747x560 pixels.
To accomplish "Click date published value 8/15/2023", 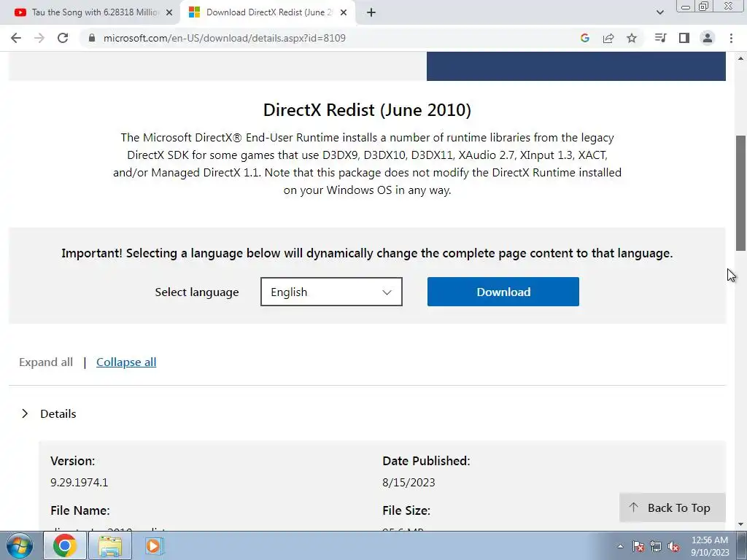I will tap(409, 483).
